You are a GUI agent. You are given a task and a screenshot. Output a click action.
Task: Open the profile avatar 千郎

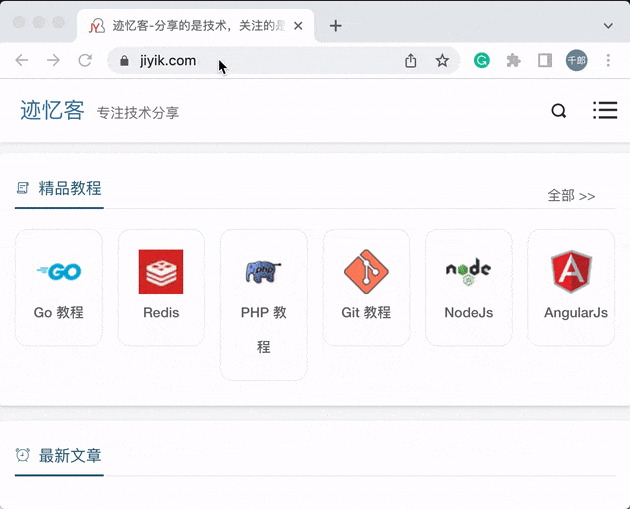coord(577,61)
